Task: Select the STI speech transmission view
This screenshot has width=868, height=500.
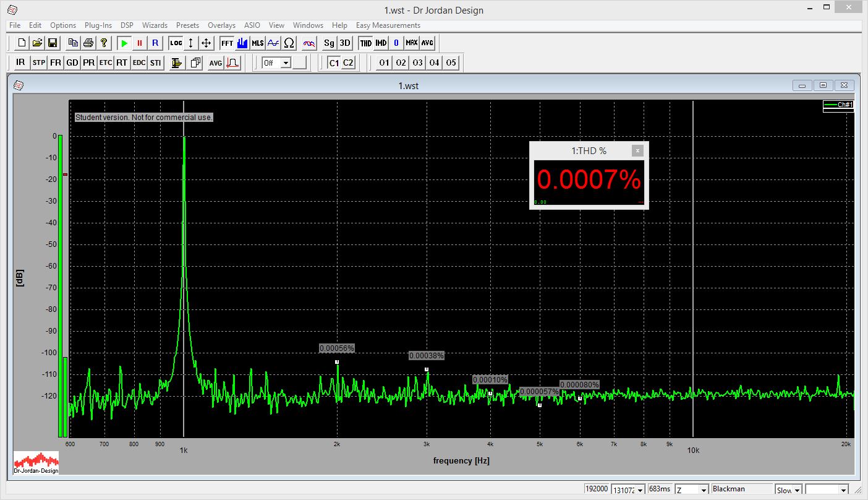Action: (156, 62)
